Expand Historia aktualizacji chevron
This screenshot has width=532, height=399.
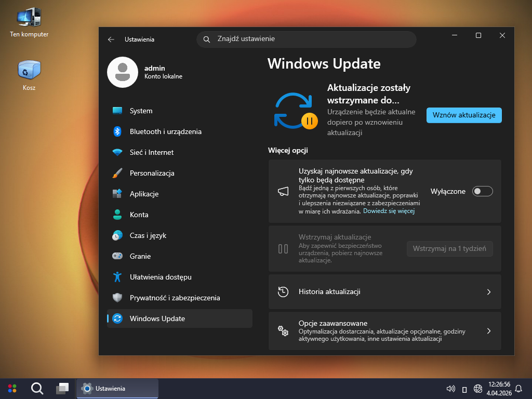(488, 292)
